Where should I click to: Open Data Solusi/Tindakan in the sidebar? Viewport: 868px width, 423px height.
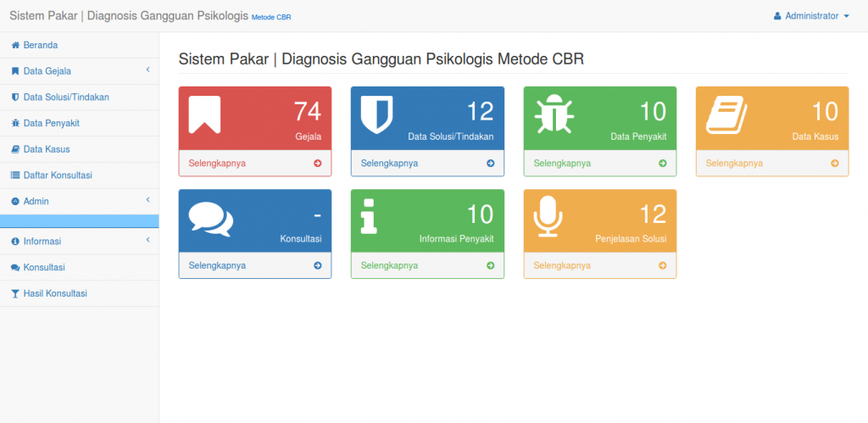pyautogui.click(x=79, y=97)
